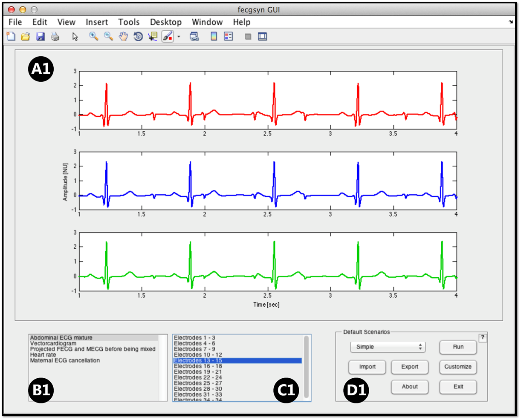Click the Customize button
Screen dimensions: 521x420
pyautogui.click(x=457, y=367)
